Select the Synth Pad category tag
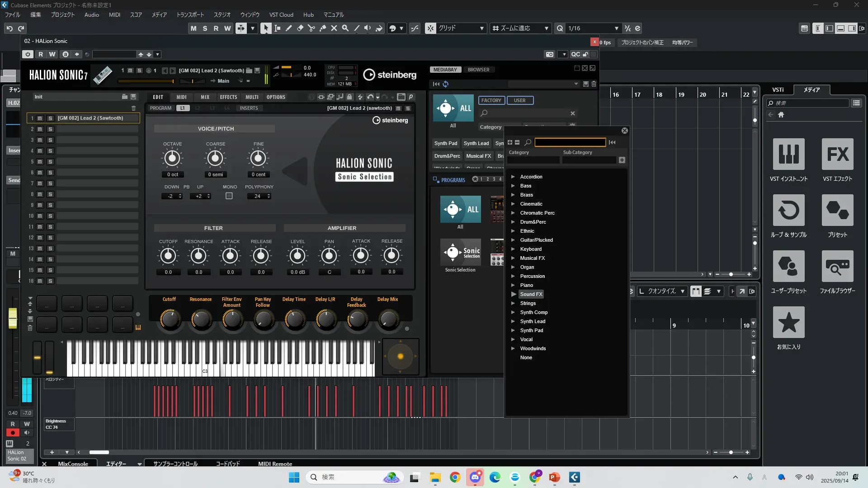 pos(445,143)
